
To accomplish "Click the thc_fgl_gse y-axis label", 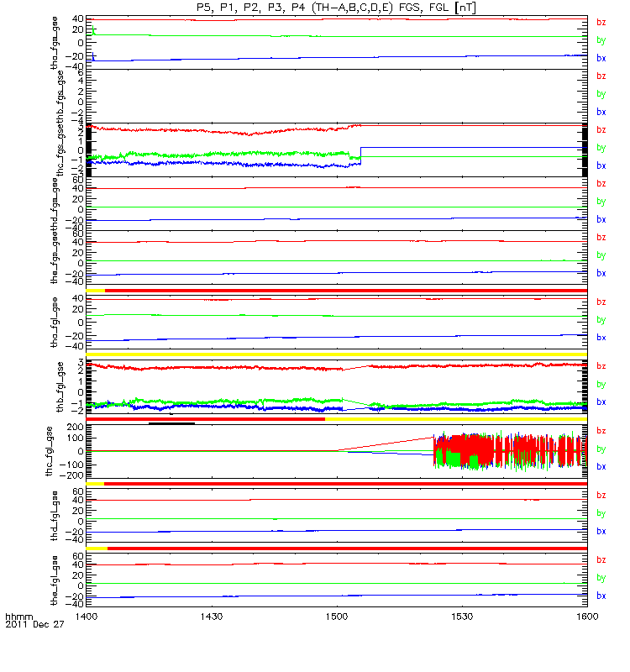I will (x=50, y=451).
